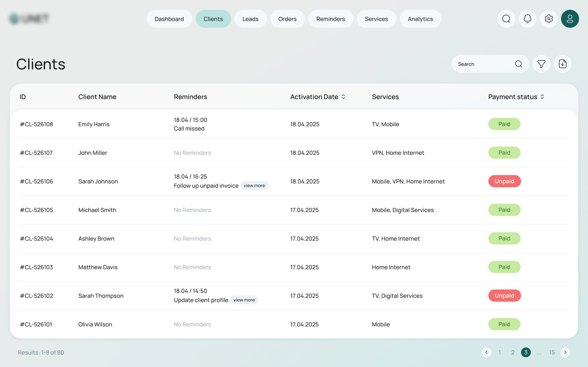Expand Sarah Thompson's reminder with view more
This screenshot has width=588, height=367.
pyautogui.click(x=244, y=300)
